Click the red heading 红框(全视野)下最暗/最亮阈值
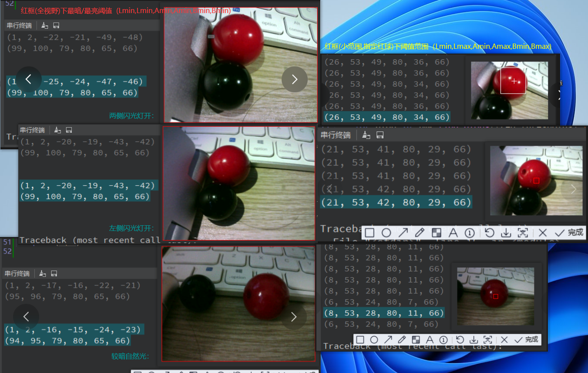This screenshot has width=588, height=373. [x=67, y=10]
